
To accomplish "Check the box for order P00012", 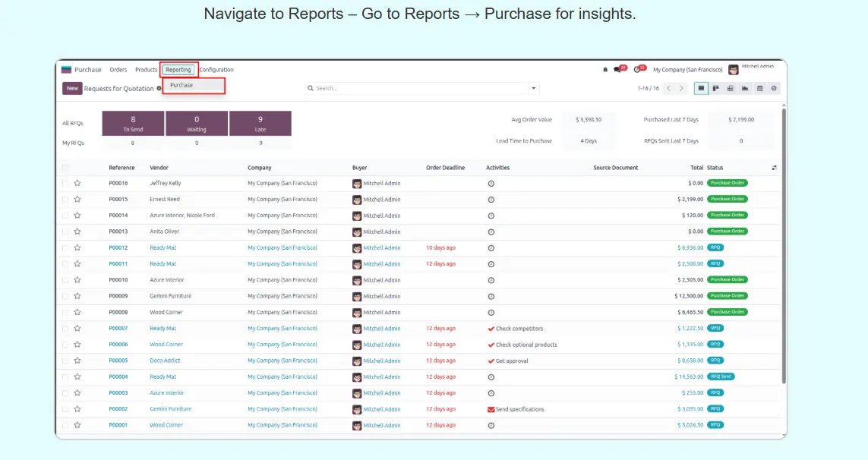I will (65, 248).
